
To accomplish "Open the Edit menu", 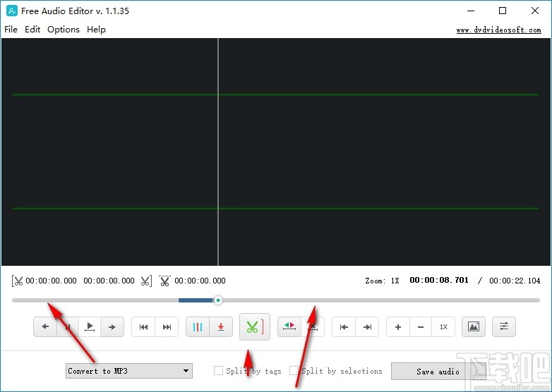I will click(32, 30).
